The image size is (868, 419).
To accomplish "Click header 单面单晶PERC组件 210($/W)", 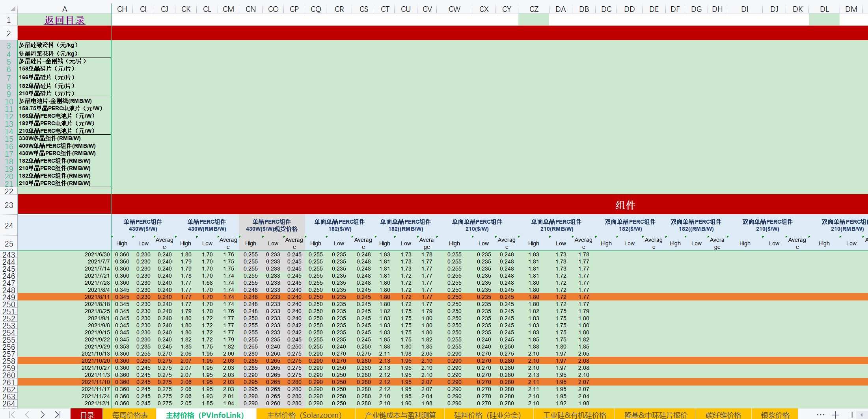I will coord(477,225).
